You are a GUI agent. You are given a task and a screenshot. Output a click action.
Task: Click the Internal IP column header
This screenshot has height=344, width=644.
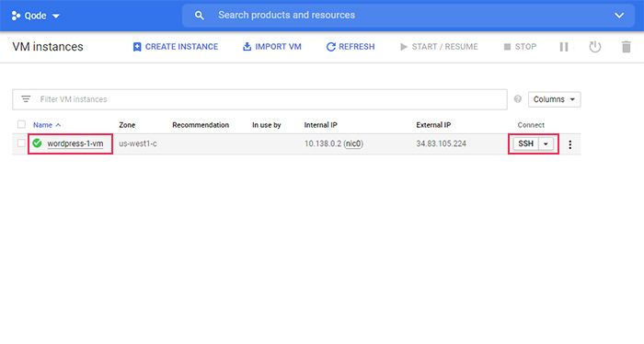320,125
